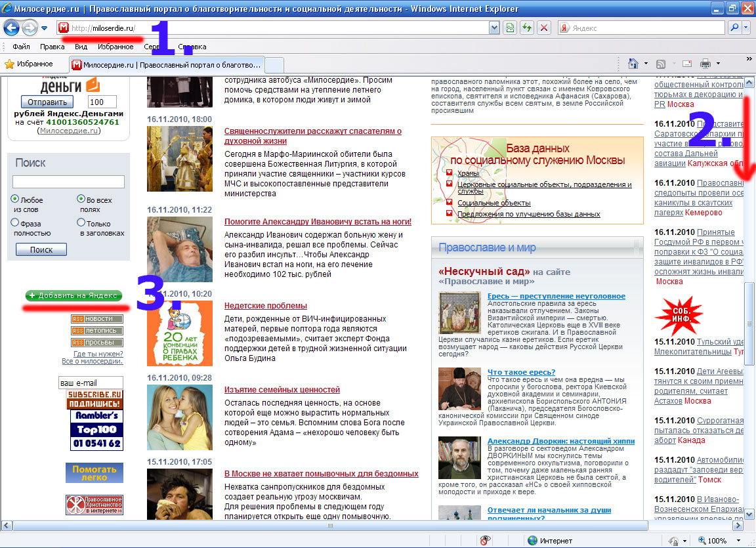This screenshot has height=548, width=756.
Task: Open the Недетские проблемы article link
Action: [266, 306]
